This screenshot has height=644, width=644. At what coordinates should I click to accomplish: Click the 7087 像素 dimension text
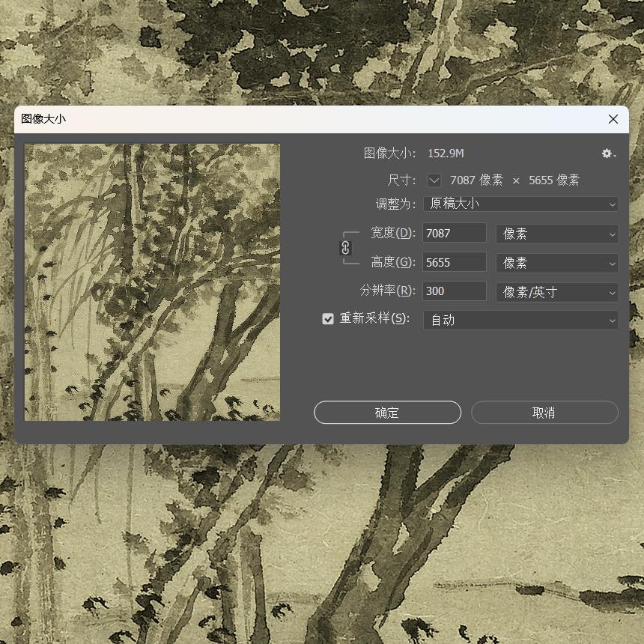476,180
